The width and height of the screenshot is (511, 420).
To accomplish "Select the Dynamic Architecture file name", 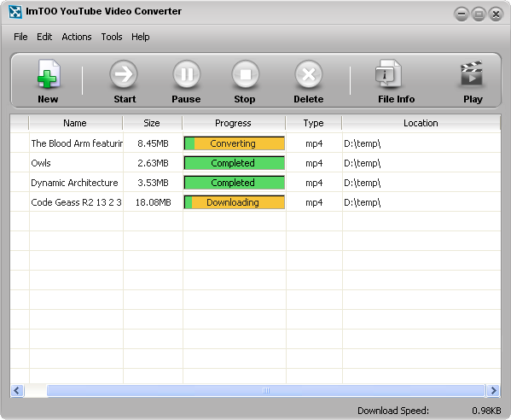I will tap(74, 183).
